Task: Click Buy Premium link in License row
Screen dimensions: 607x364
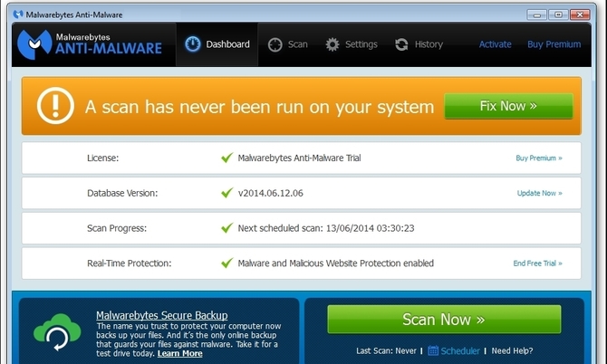Action: 539,158
